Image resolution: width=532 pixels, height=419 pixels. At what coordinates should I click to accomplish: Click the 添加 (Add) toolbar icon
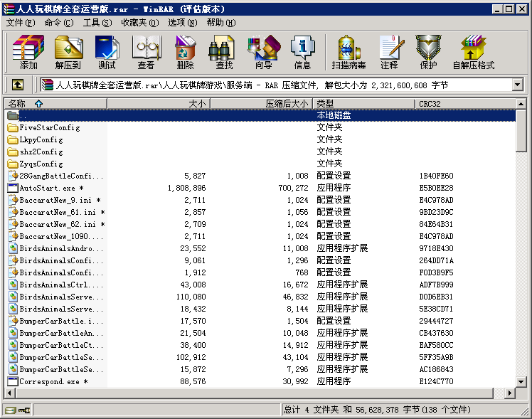pos(28,52)
